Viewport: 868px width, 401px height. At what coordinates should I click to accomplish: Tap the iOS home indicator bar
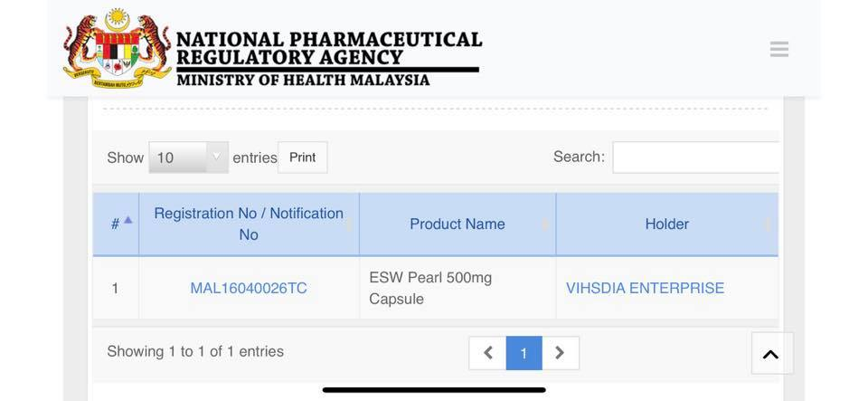click(434, 390)
